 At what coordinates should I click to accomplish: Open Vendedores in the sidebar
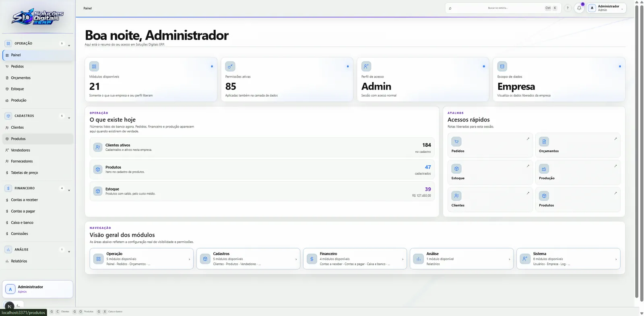coord(38,150)
